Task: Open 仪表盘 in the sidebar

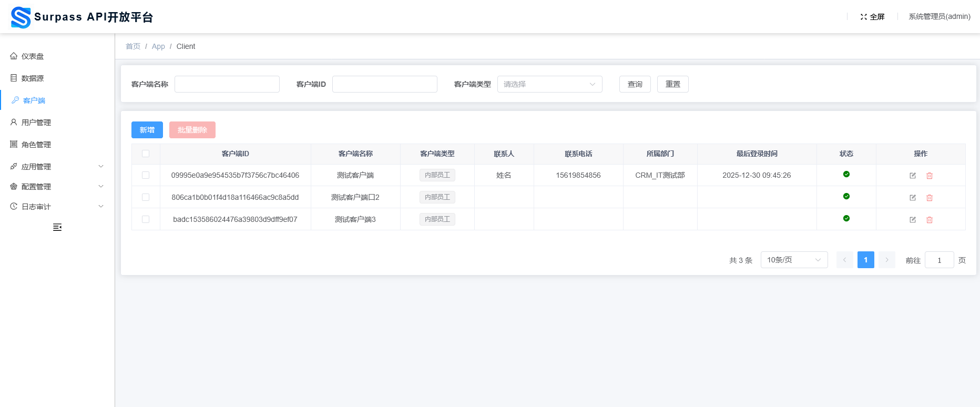Action: point(57,56)
